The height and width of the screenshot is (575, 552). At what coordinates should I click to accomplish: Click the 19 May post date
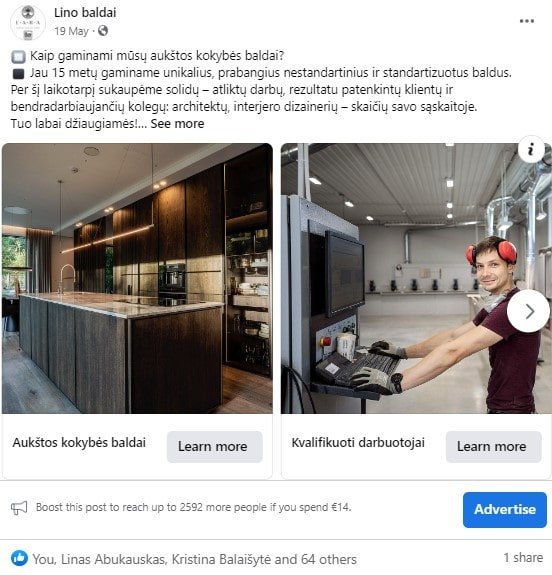tap(72, 31)
